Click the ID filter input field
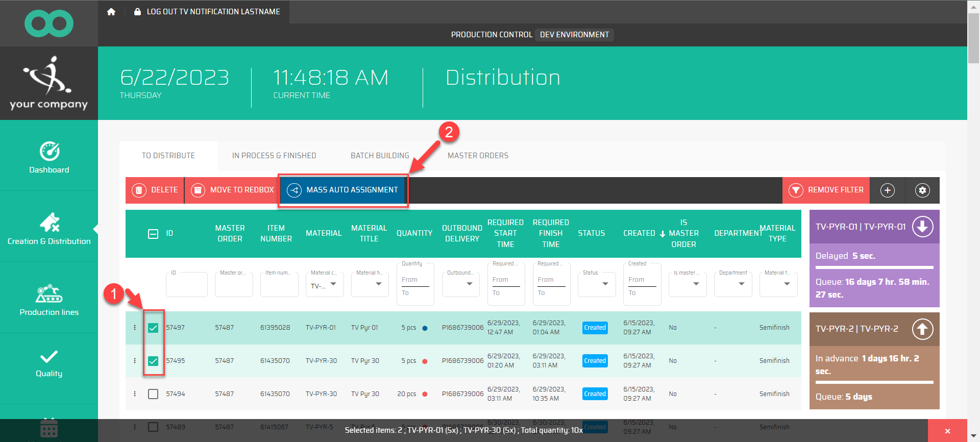 click(x=186, y=285)
